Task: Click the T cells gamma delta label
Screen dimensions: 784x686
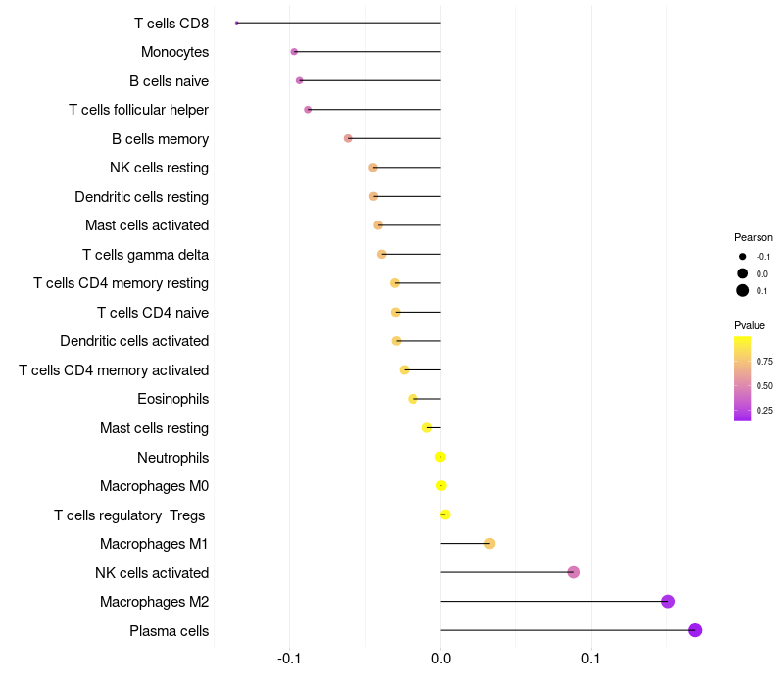Action: pyautogui.click(x=145, y=255)
